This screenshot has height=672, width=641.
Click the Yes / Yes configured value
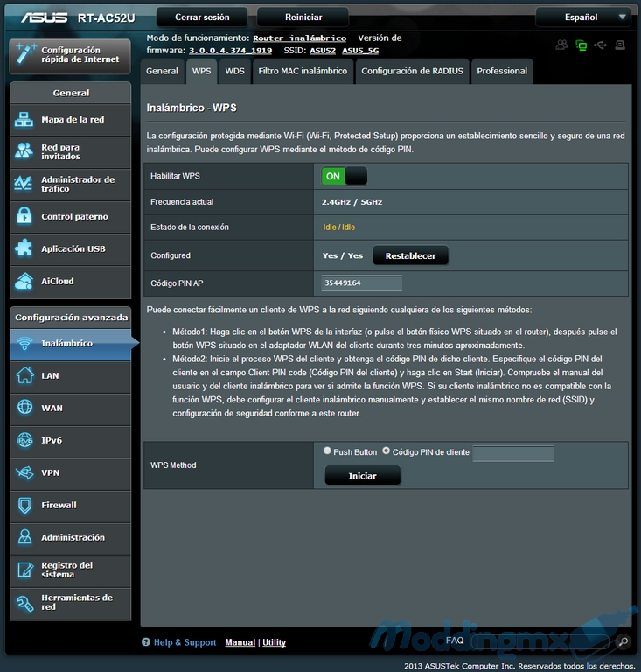[343, 255]
